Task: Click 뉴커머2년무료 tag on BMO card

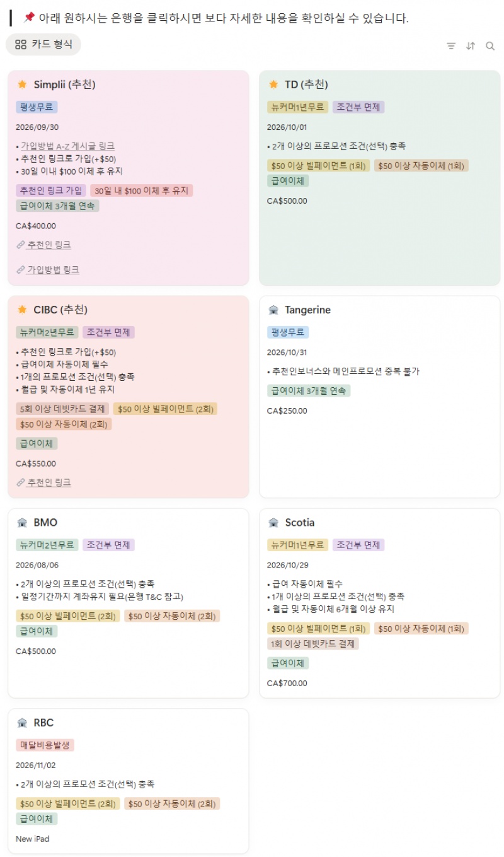Action: click(x=47, y=545)
